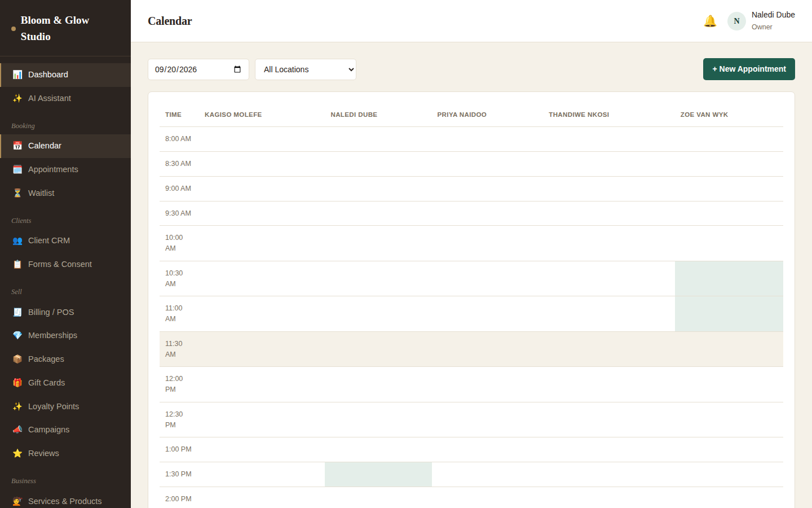Click the Dashboard chart icon
The height and width of the screenshot is (508, 812).
click(x=17, y=75)
